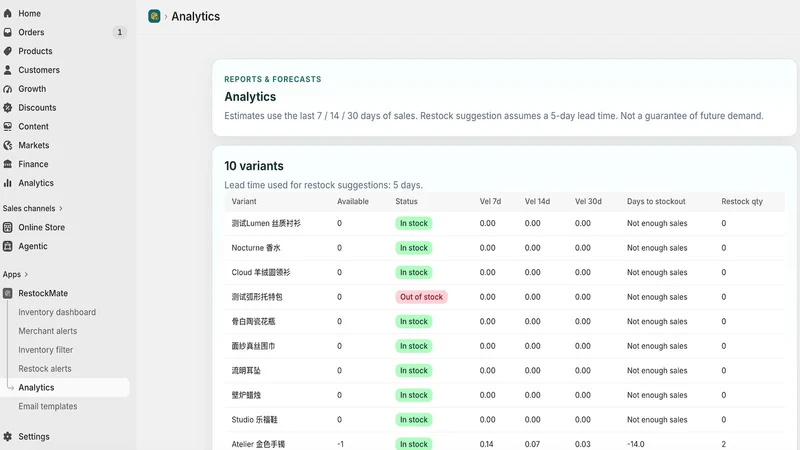800x450 pixels.
Task: Click the Finance bank icon
Action: (x=8, y=164)
